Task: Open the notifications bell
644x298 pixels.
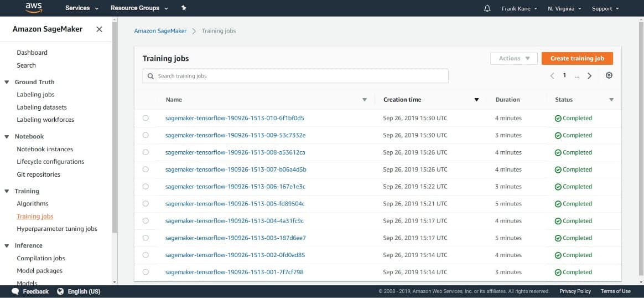Action: (487, 8)
